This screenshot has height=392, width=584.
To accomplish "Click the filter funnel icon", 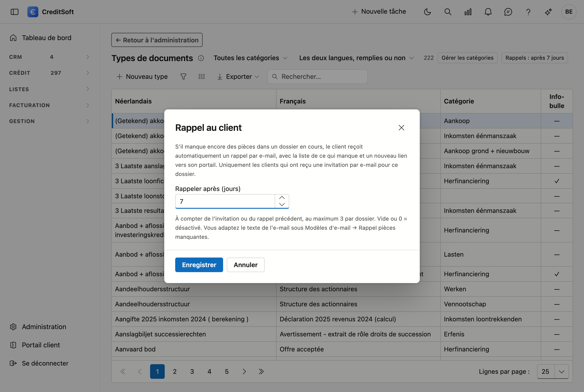I will click(x=183, y=77).
